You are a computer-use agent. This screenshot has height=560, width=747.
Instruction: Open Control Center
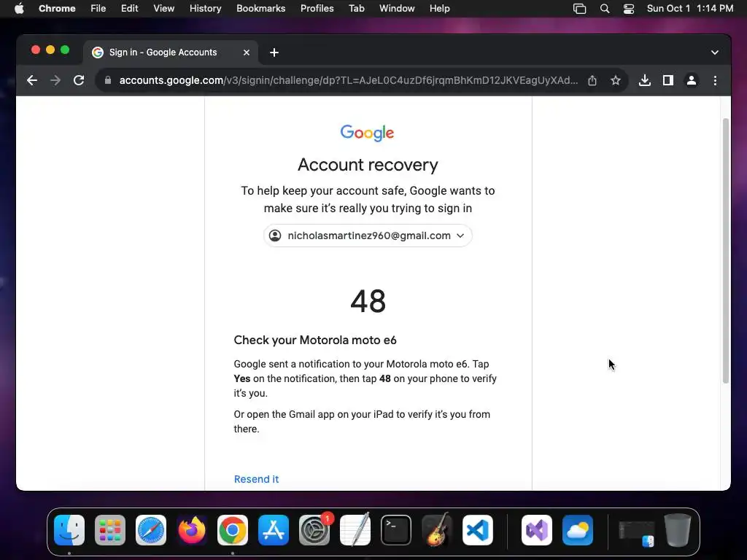click(x=629, y=9)
